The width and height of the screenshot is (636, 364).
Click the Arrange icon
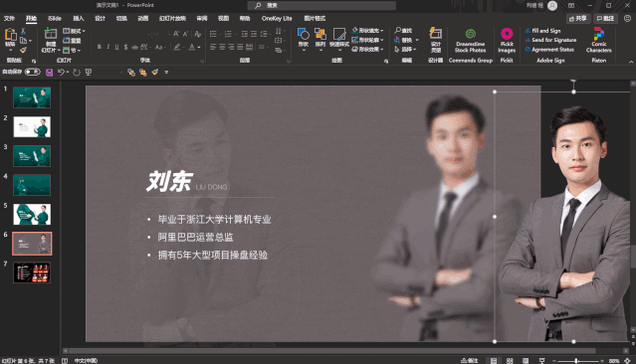[320, 35]
